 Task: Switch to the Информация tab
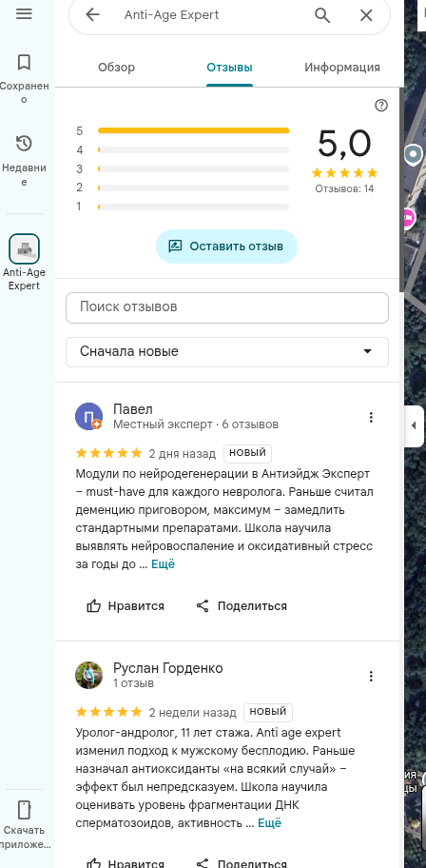[342, 68]
